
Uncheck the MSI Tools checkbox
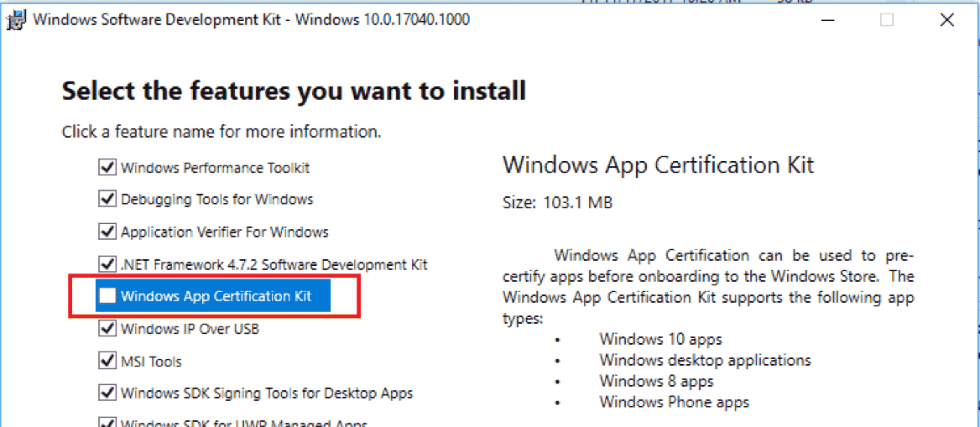(x=107, y=360)
